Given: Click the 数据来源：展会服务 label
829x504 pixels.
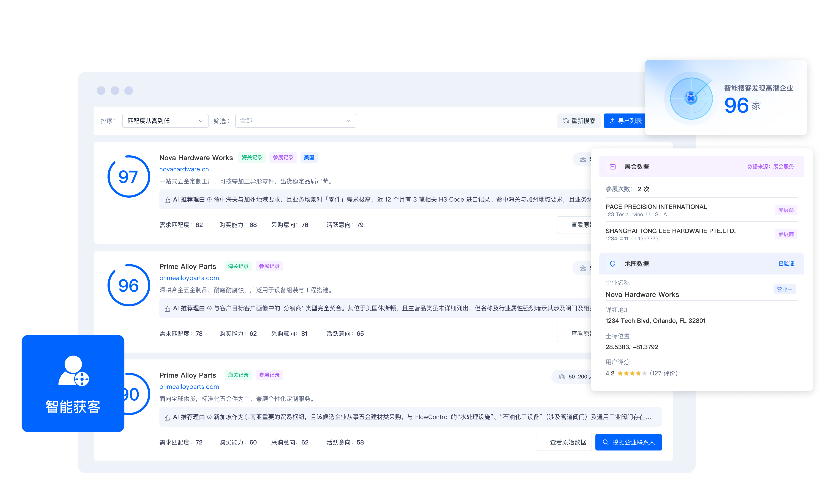Looking at the screenshot, I should [x=770, y=167].
